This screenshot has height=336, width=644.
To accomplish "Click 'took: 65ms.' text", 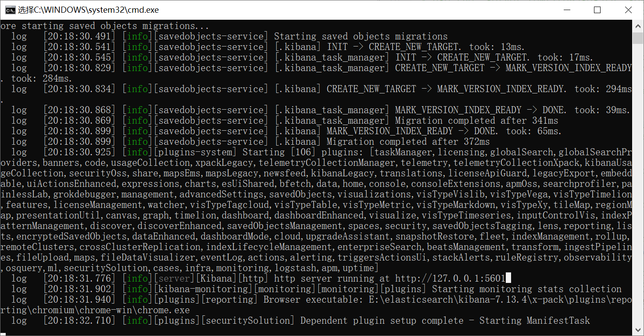I will (534, 131).
